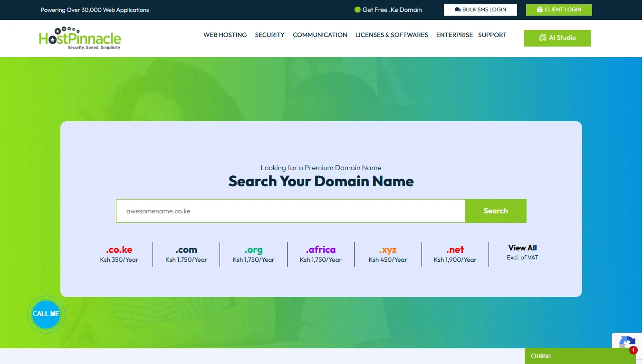The image size is (643, 364).
Task: Open the SECURITY menu
Action: coord(269,35)
